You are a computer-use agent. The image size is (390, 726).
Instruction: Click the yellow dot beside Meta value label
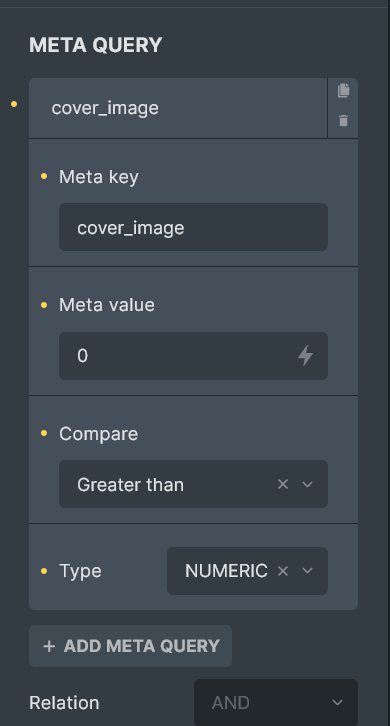coord(44,305)
